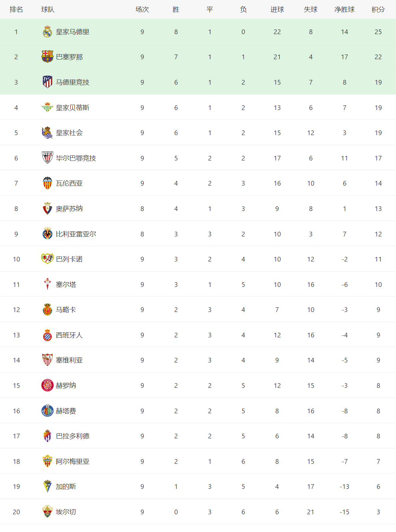Click the 进球 header label
396x532 pixels.
click(x=277, y=10)
